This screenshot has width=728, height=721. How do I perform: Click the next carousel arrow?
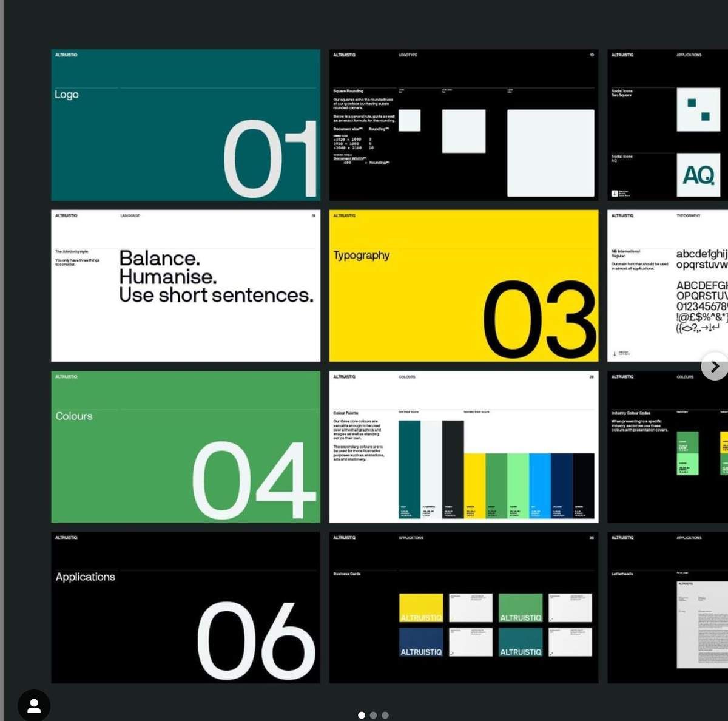[715, 367]
